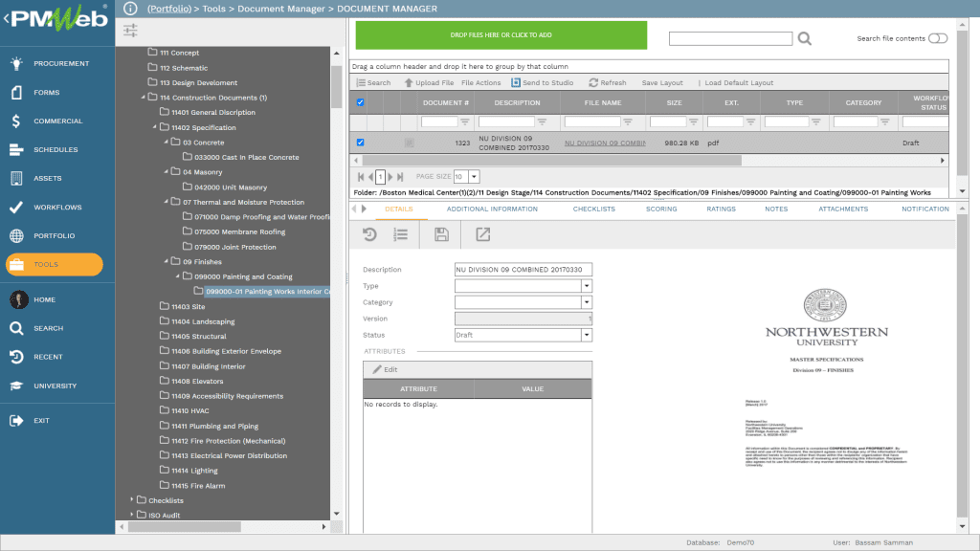Screen dimensions: 980x551
Task: Open the Procurement module icon
Action: point(16,63)
